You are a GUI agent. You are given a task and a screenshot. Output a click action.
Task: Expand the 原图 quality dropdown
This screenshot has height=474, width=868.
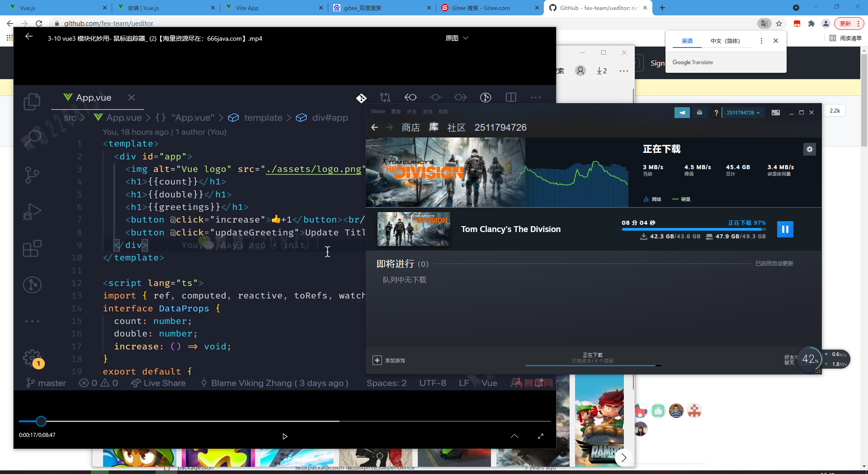[x=457, y=38]
